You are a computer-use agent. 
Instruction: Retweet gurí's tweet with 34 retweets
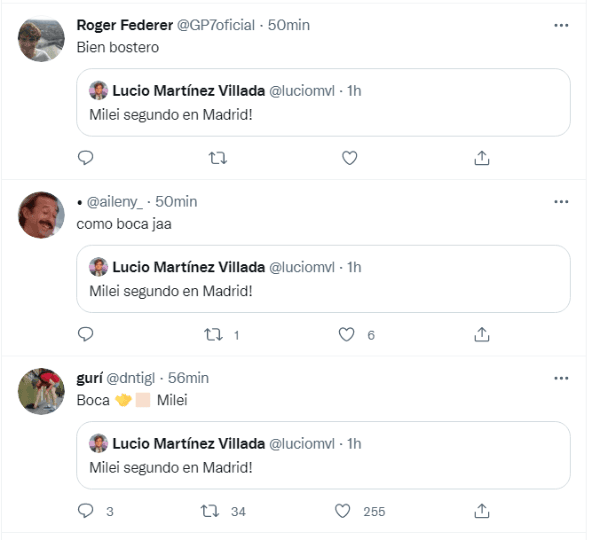click(211, 511)
